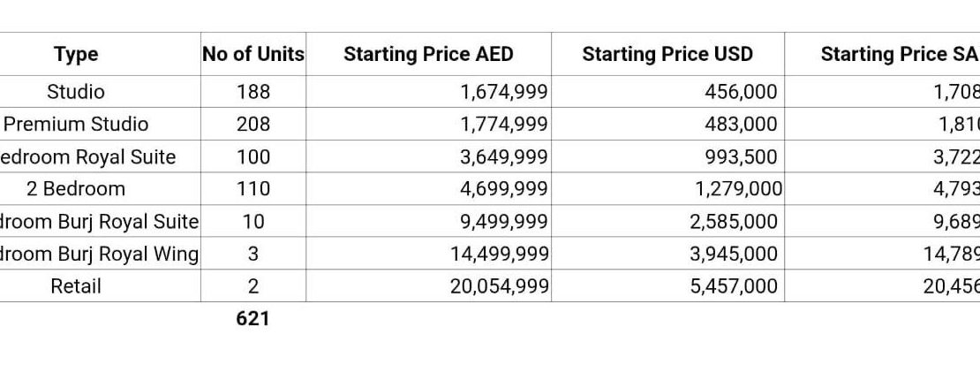This screenshot has height=365, width=980.
Task: Click the total 621 units value
Action: 253,319
